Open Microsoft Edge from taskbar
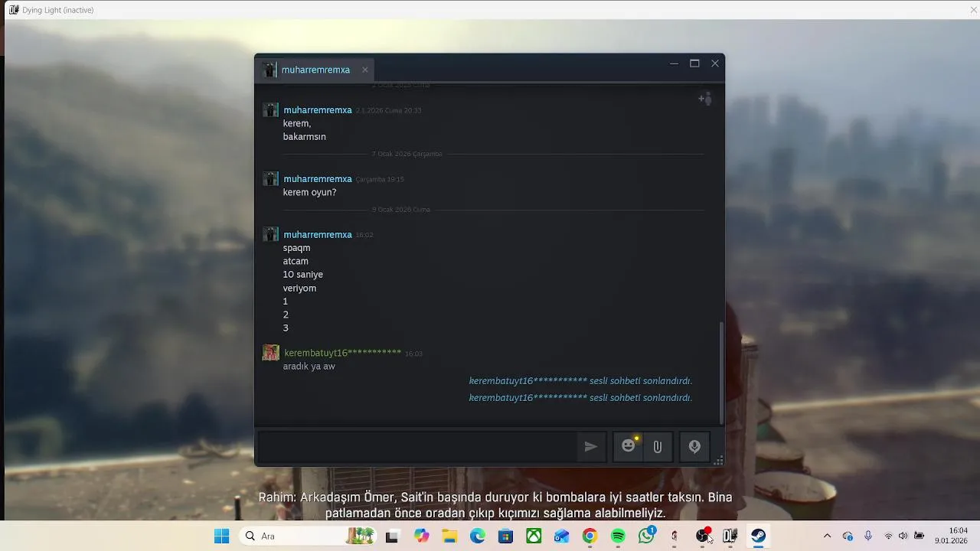Image resolution: width=980 pixels, height=551 pixels. 478,536
